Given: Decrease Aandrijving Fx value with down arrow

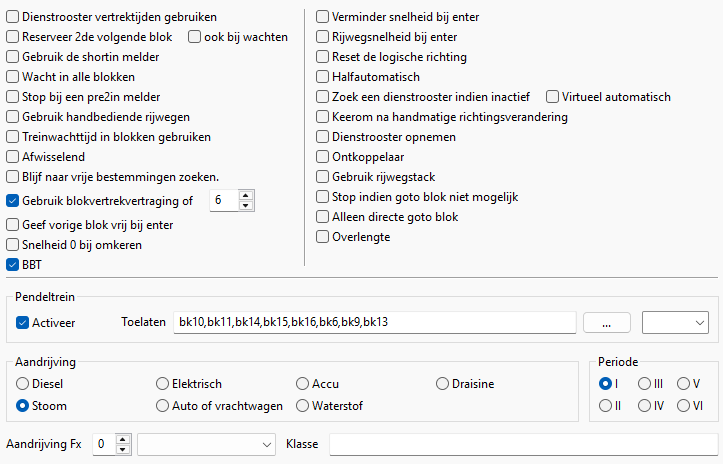Looking at the screenshot, I should tap(123, 448).
